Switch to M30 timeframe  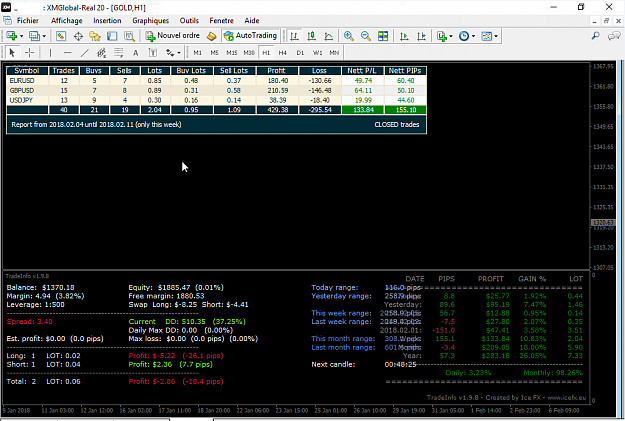click(x=249, y=53)
